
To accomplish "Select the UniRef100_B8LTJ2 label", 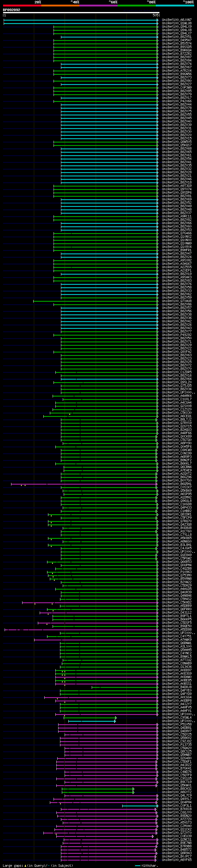I will 177,419.
